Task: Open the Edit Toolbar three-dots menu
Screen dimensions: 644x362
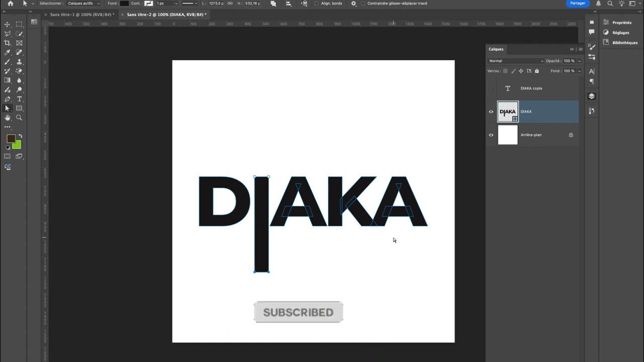Action: pos(7,127)
